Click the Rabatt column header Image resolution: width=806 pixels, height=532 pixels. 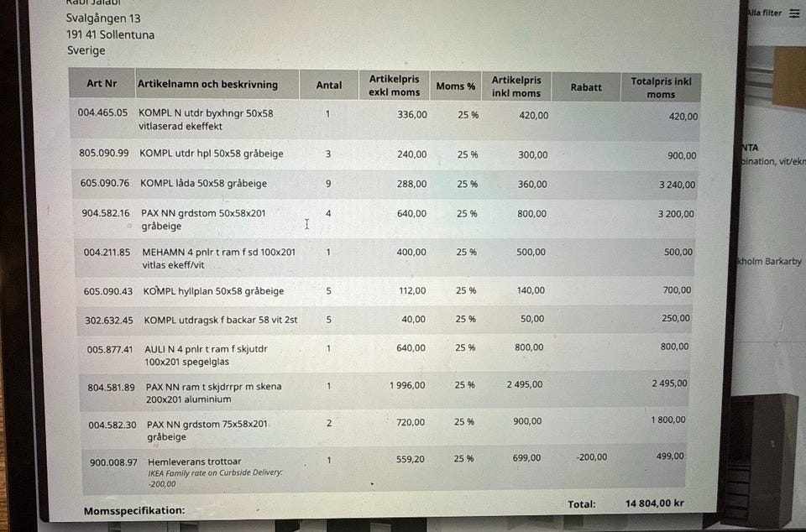click(585, 87)
